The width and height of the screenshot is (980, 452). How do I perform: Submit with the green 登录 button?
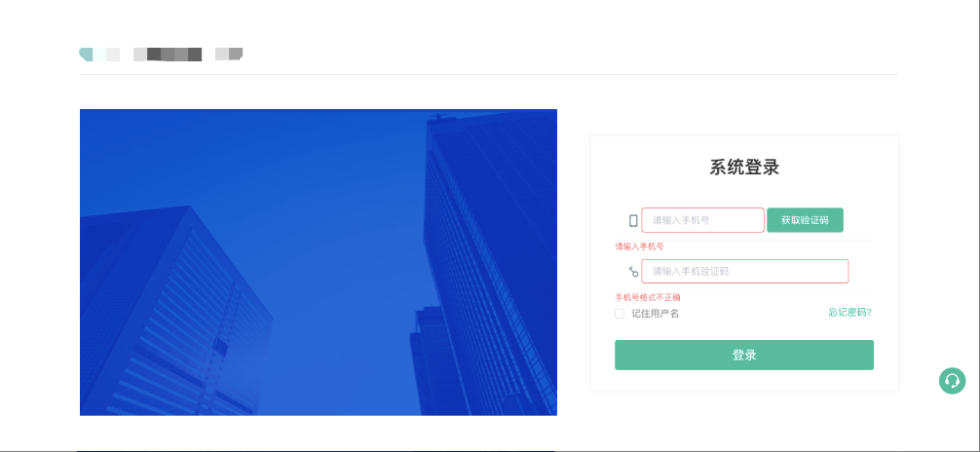(x=743, y=356)
